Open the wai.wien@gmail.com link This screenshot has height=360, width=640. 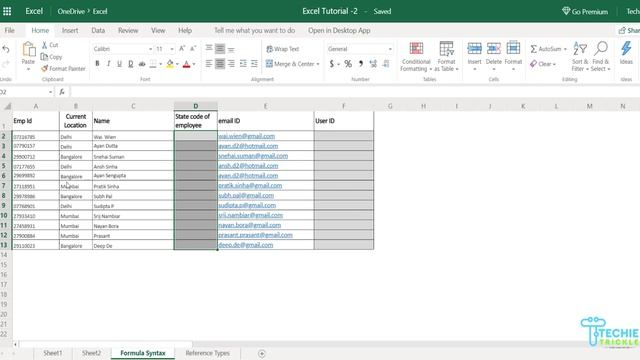247,136
